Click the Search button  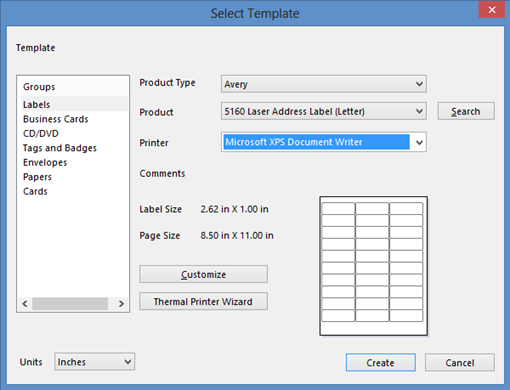pyautogui.click(x=466, y=111)
